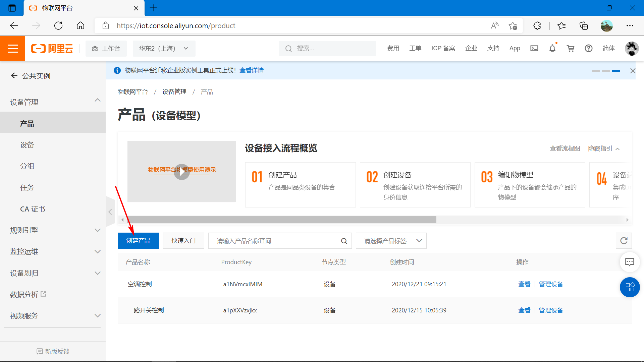Open the 华东2（上海）region dropdown
The height and width of the screenshot is (362, 644).
click(x=164, y=49)
